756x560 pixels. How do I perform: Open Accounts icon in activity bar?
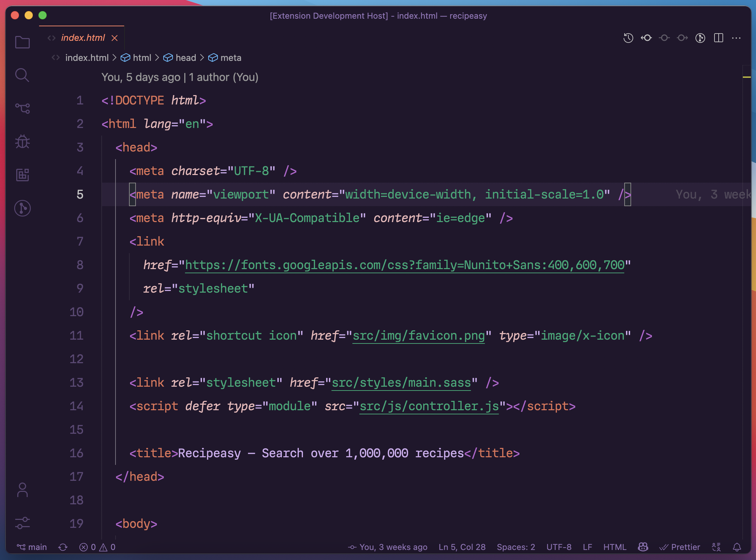click(22, 490)
